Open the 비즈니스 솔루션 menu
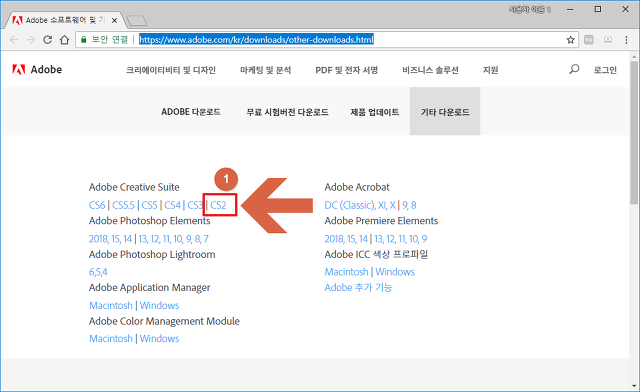 [430, 70]
